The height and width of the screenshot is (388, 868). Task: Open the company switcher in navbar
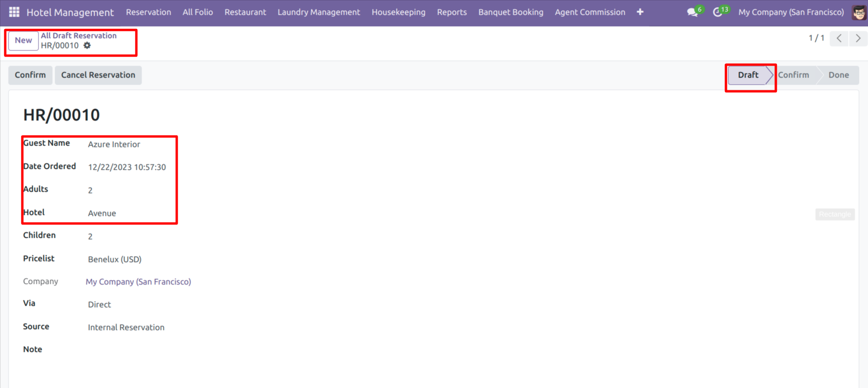[x=791, y=12]
